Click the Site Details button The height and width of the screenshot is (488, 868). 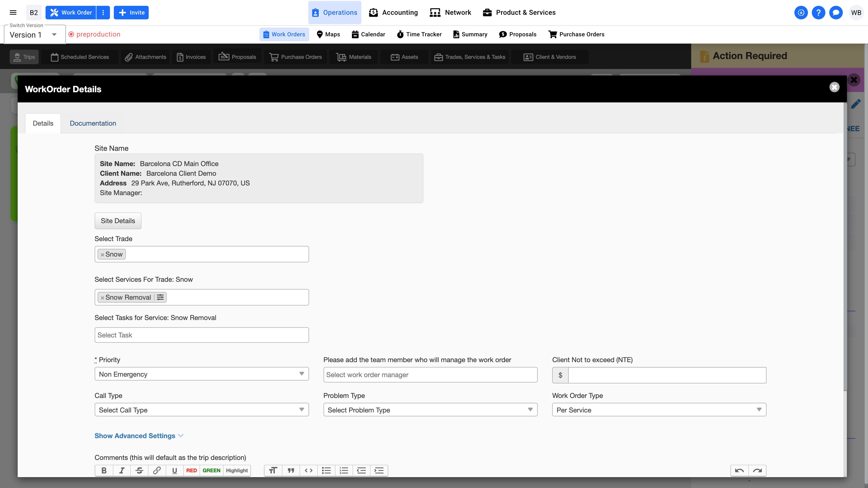pyautogui.click(x=118, y=221)
